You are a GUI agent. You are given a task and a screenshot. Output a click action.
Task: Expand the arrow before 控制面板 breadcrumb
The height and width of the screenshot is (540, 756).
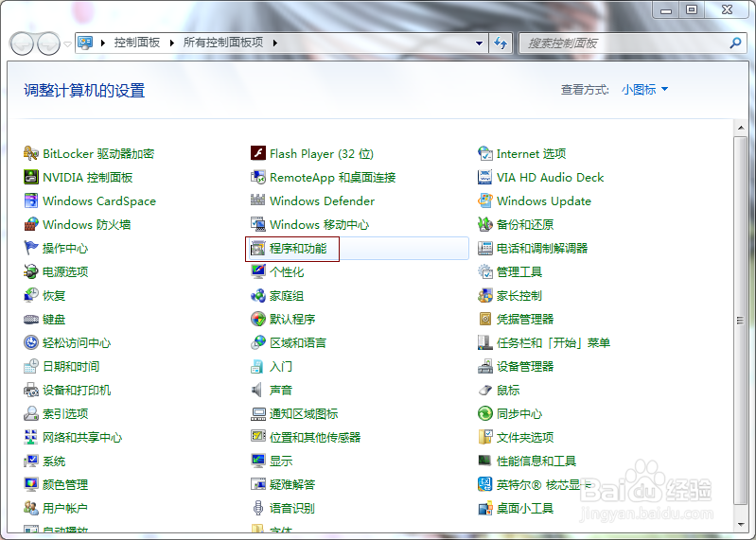[103, 43]
